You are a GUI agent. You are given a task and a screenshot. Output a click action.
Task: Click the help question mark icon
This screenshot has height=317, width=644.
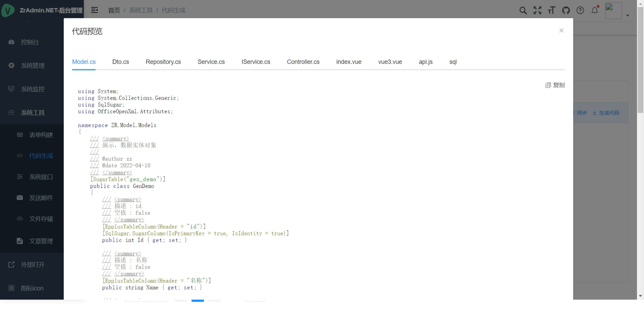[580, 11]
